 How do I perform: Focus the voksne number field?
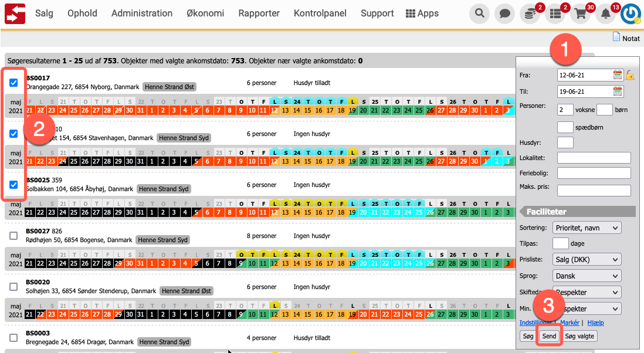[565, 110]
